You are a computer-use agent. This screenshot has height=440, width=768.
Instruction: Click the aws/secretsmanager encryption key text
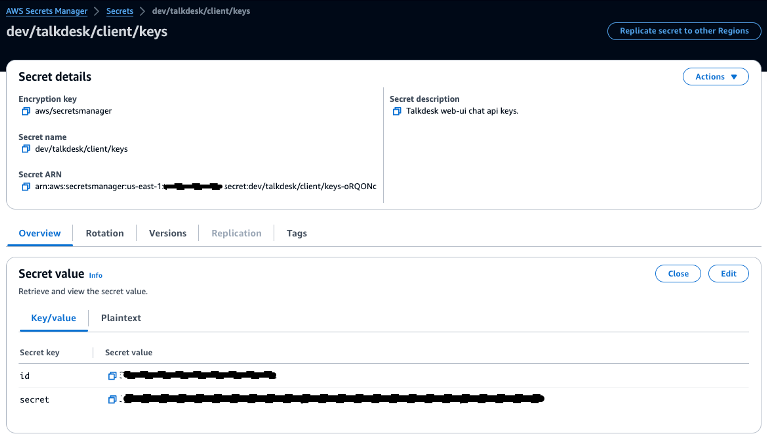[73, 111]
